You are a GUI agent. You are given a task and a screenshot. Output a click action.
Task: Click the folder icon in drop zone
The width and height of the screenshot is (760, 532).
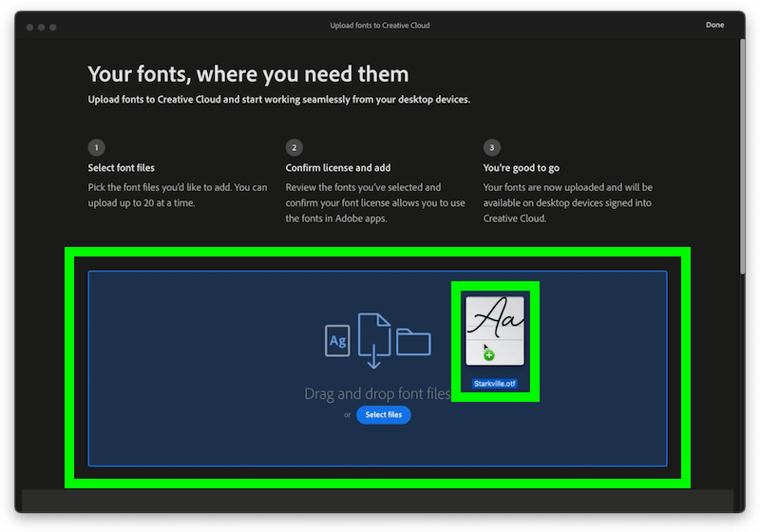pyautogui.click(x=413, y=342)
